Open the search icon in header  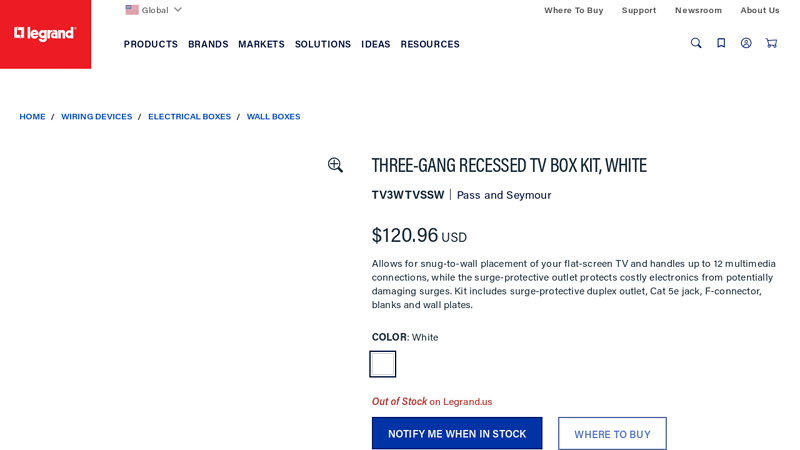pyautogui.click(x=696, y=43)
